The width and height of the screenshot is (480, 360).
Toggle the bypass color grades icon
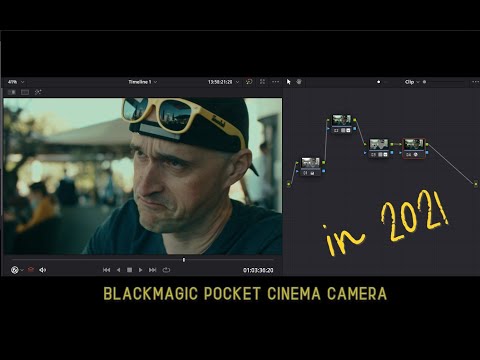(x=249, y=82)
